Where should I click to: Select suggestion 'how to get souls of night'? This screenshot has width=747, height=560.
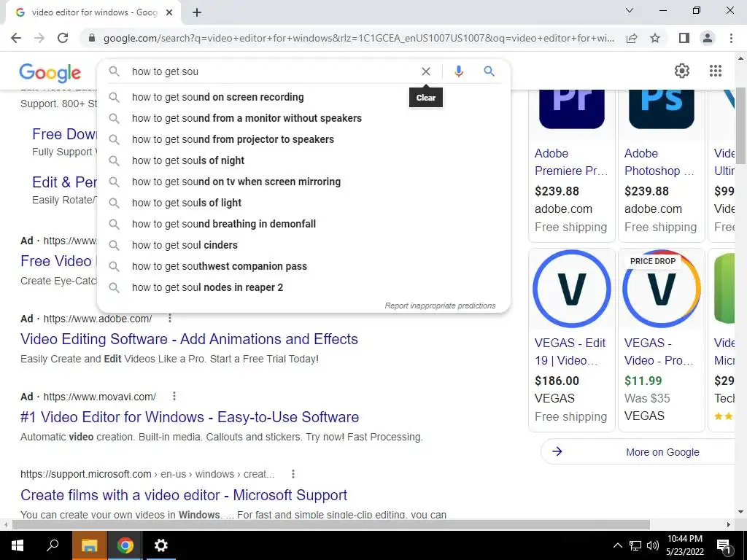pos(303,160)
